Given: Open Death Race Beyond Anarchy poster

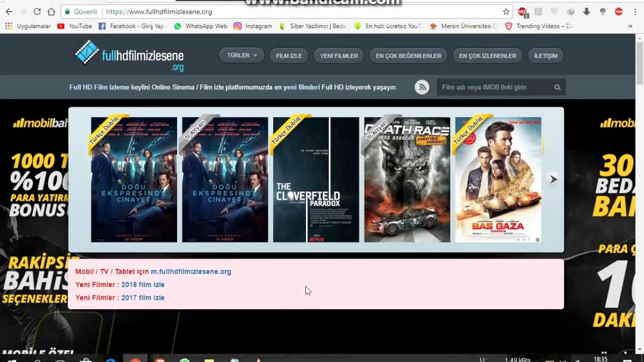Looking at the screenshot, I should [x=407, y=179].
